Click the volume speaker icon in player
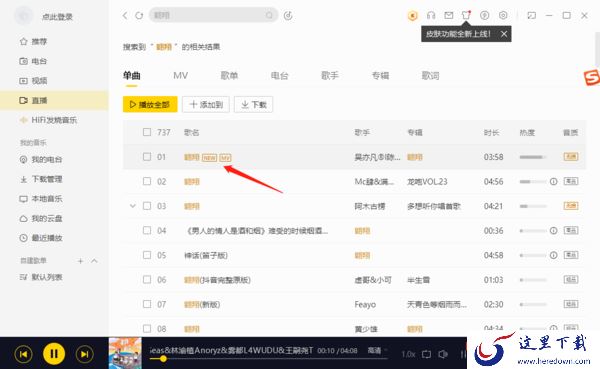This screenshot has height=369, width=600. (443, 354)
